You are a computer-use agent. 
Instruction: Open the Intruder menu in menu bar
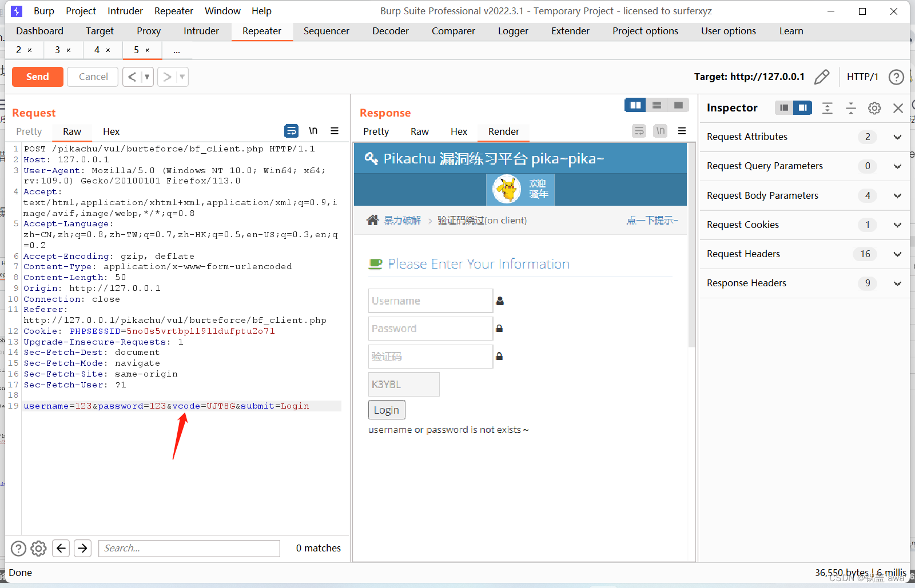click(125, 11)
